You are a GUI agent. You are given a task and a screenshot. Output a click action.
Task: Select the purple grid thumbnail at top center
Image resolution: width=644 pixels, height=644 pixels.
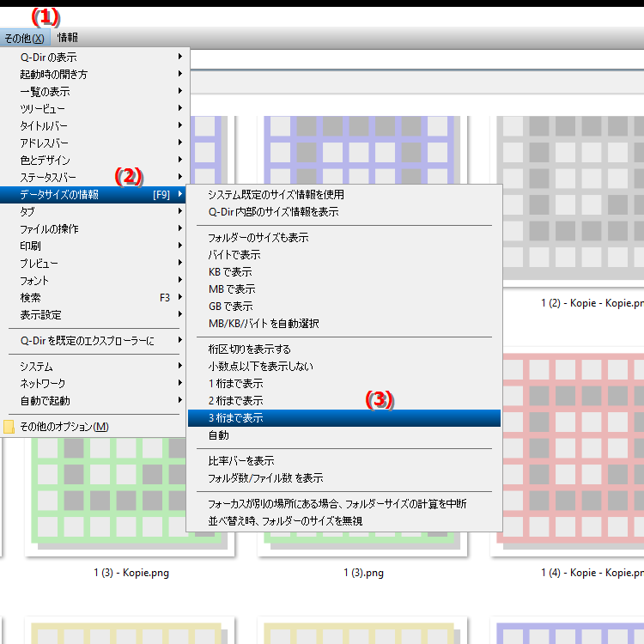[x=361, y=150]
